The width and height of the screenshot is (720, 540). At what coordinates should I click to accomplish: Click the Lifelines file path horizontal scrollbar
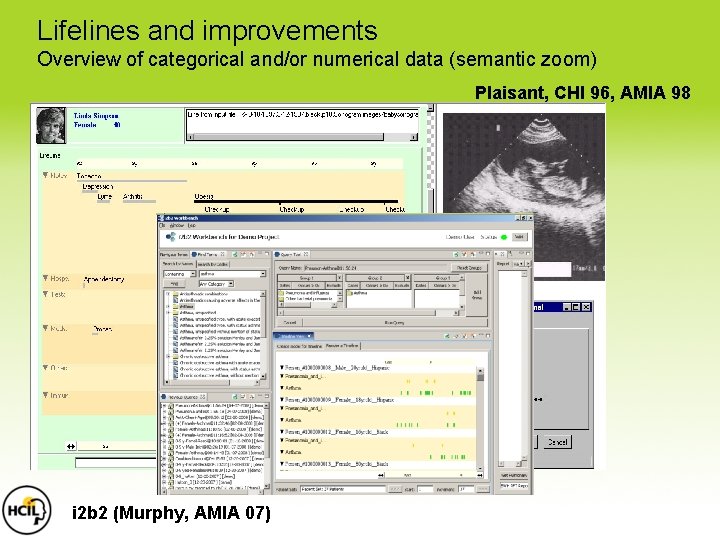click(302, 137)
